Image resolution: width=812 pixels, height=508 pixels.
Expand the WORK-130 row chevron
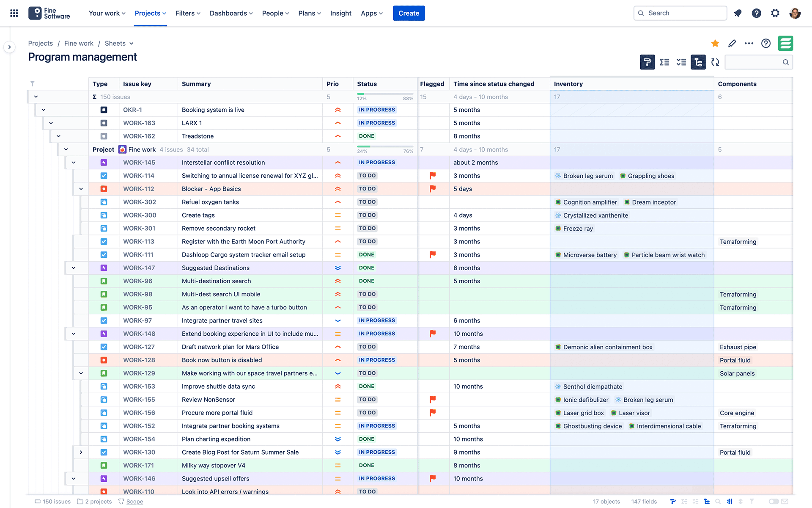pyautogui.click(x=81, y=452)
